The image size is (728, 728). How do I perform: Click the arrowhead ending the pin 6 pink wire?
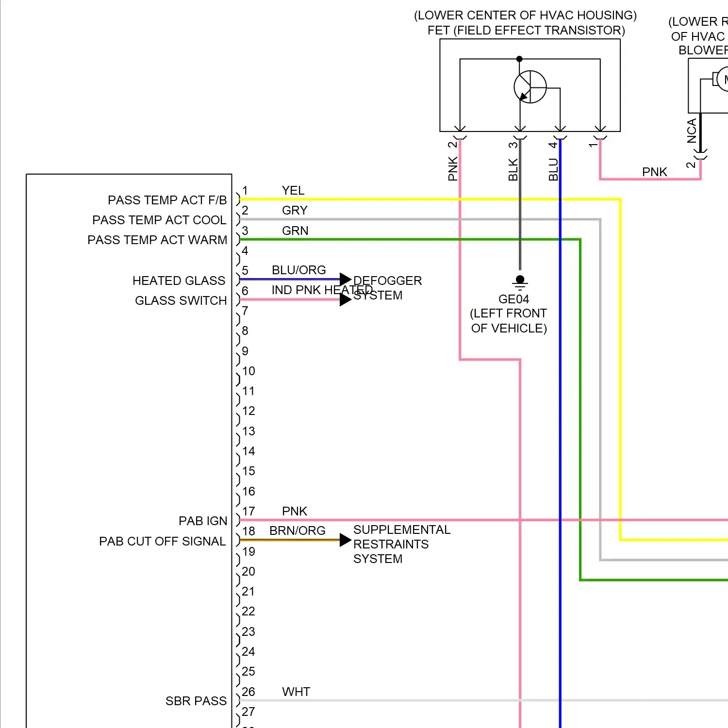pyautogui.click(x=346, y=299)
